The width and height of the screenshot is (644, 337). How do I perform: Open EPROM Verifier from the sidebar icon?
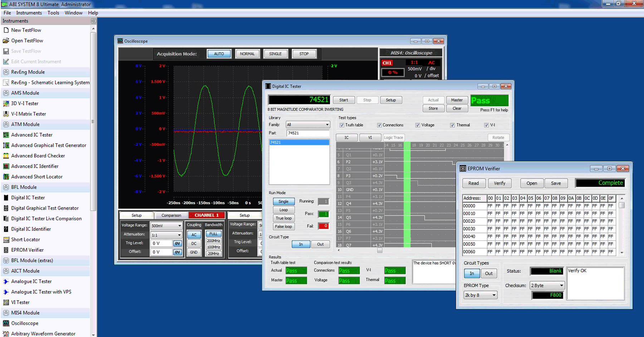click(x=6, y=250)
